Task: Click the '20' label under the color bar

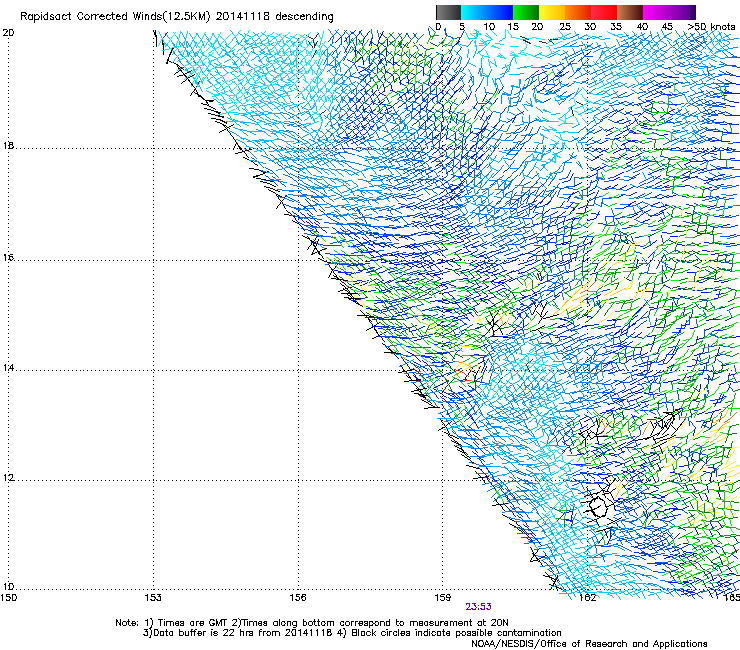Action: point(538,27)
